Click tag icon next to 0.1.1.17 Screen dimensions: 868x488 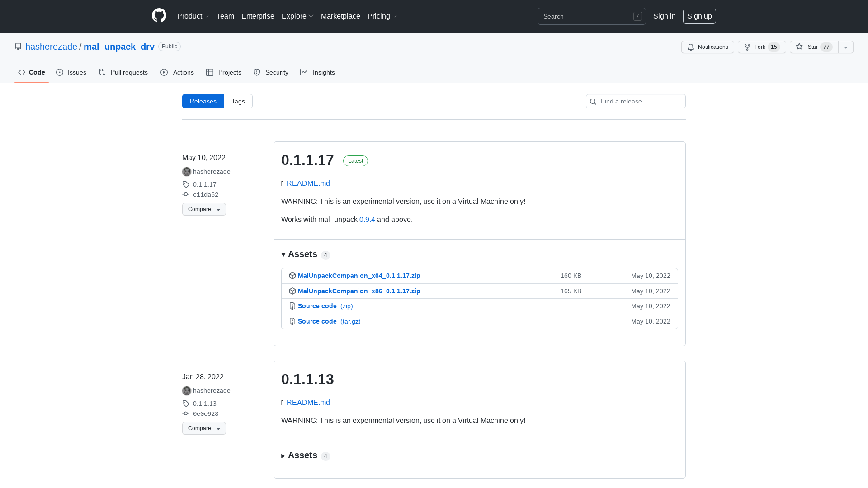click(186, 184)
